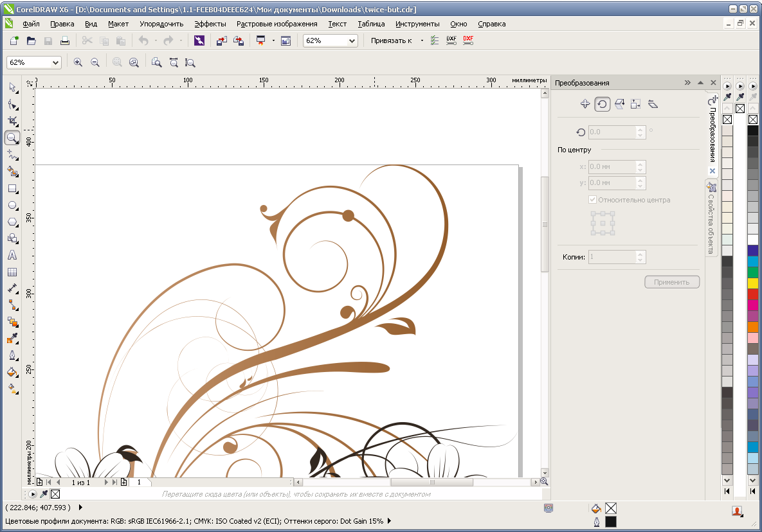This screenshot has height=532, width=762.
Task: Open the zoom level dropdown in standard toolbar
Action: click(352, 40)
